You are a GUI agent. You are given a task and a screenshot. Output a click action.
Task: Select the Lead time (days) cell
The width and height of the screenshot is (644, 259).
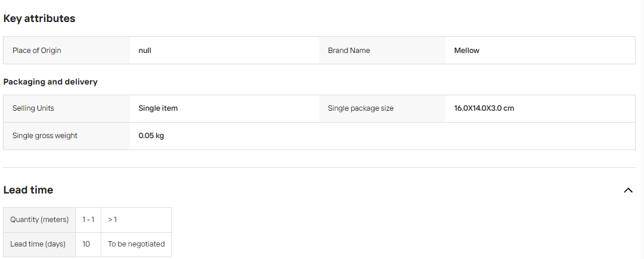coord(39,244)
